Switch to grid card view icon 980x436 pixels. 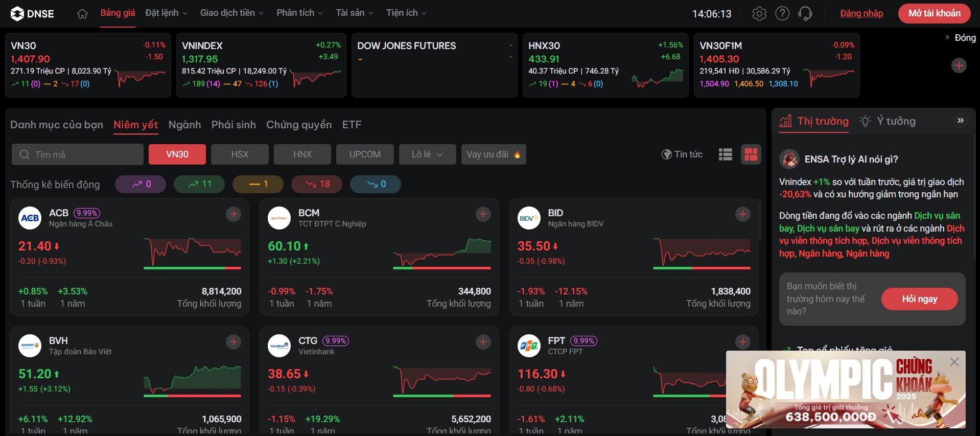point(751,154)
